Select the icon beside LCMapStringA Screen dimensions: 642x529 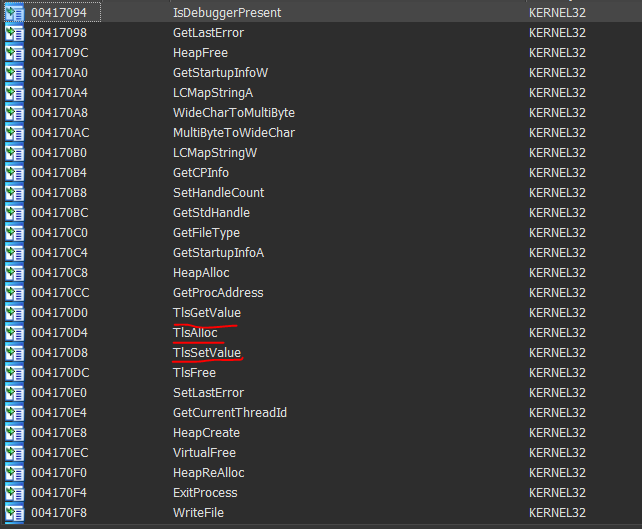15,93
